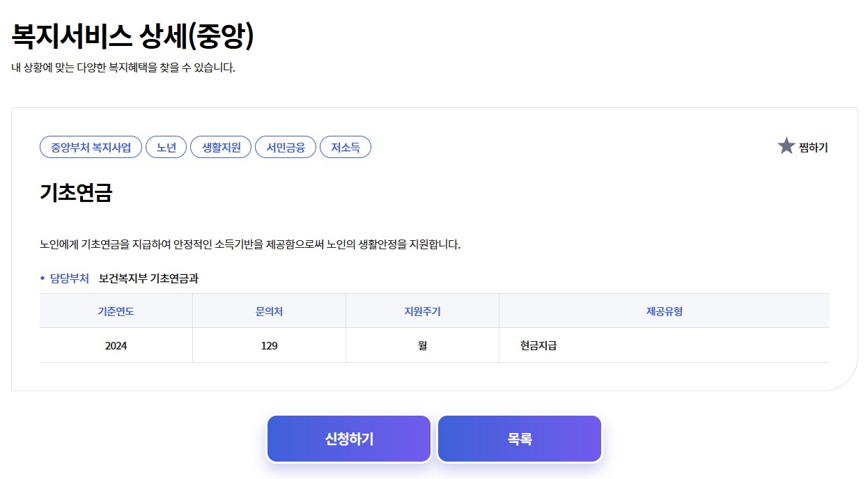Select the 문의처 table header
Viewport: 868px width, 479px height.
(269, 310)
